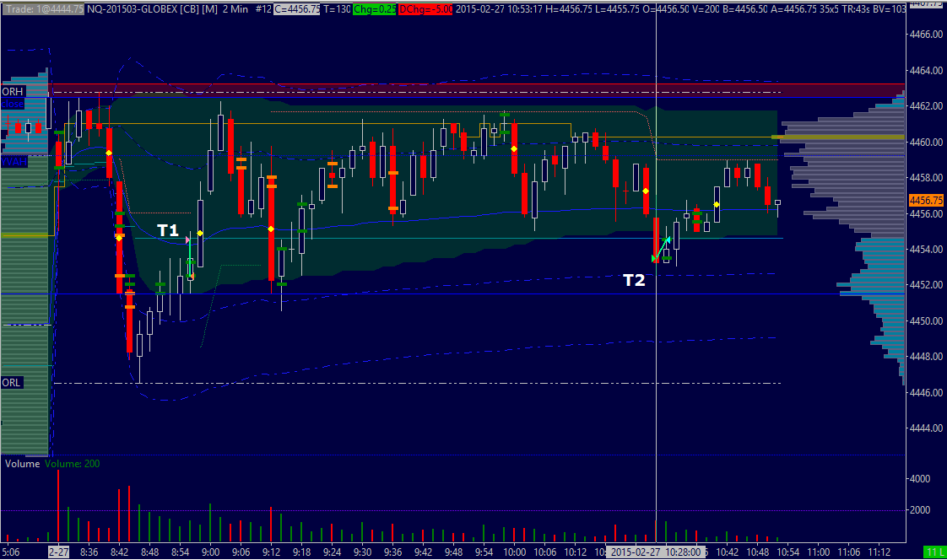Click the 9:30 time axis label
This screenshot has width=947, height=560.
(x=362, y=552)
